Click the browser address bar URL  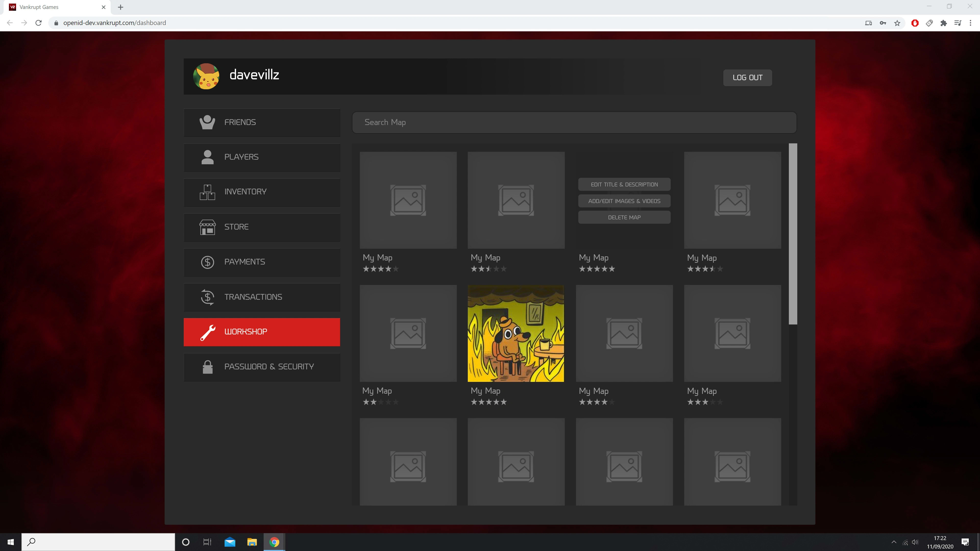pyautogui.click(x=115, y=23)
